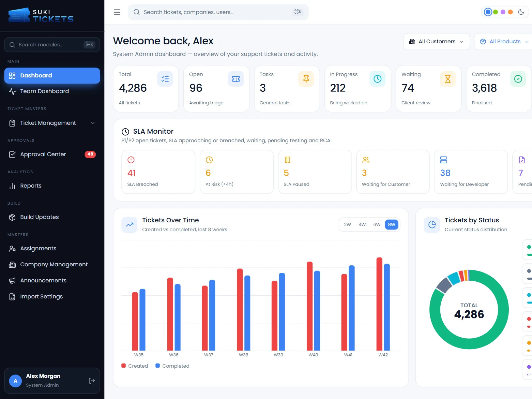Click the clock icon above At Risk (<4h)
Screen dimensions: 532x399
(209, 160)
